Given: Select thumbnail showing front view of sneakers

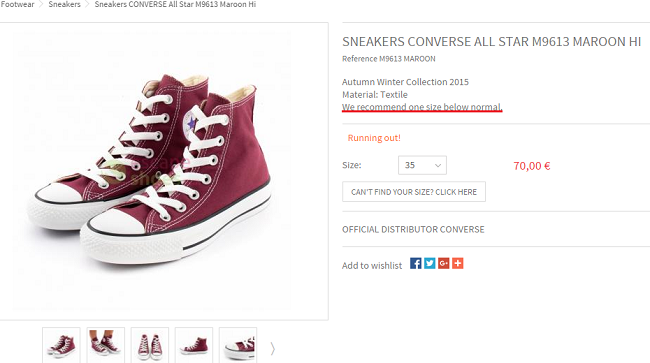Looking at the screenshot, I should (150, 346).
